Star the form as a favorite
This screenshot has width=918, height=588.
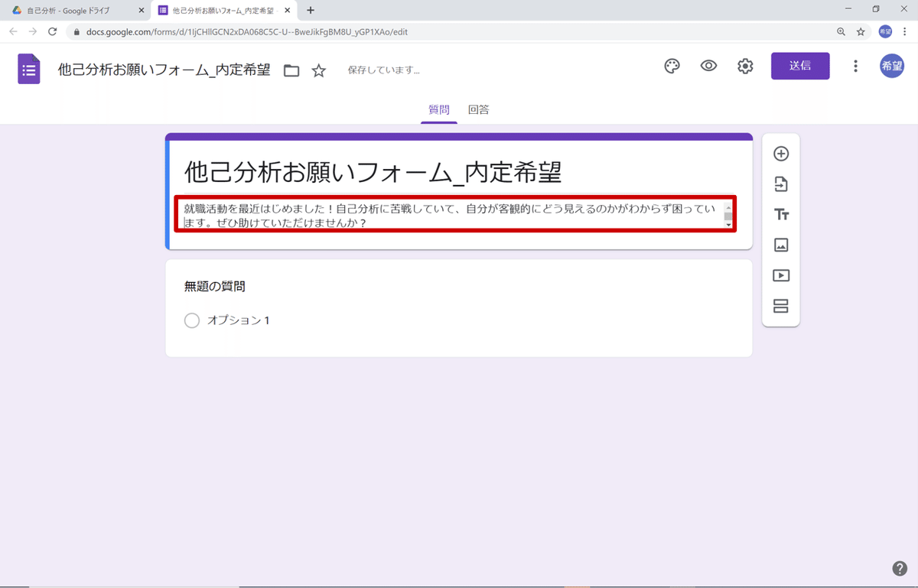318,70
